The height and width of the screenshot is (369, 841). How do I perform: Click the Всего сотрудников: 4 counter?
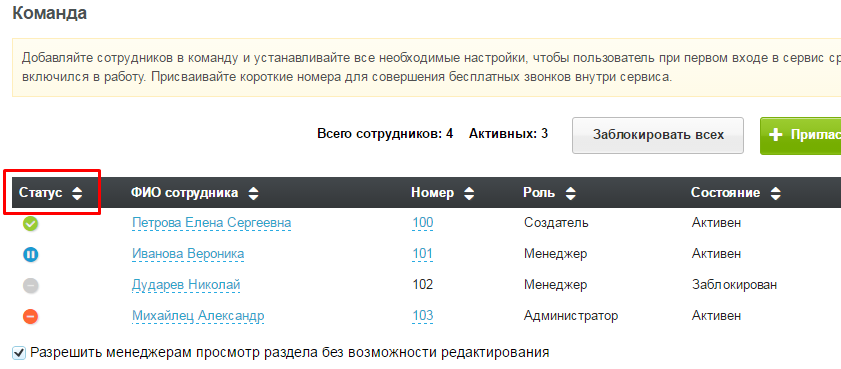click(x=385, y=134)
